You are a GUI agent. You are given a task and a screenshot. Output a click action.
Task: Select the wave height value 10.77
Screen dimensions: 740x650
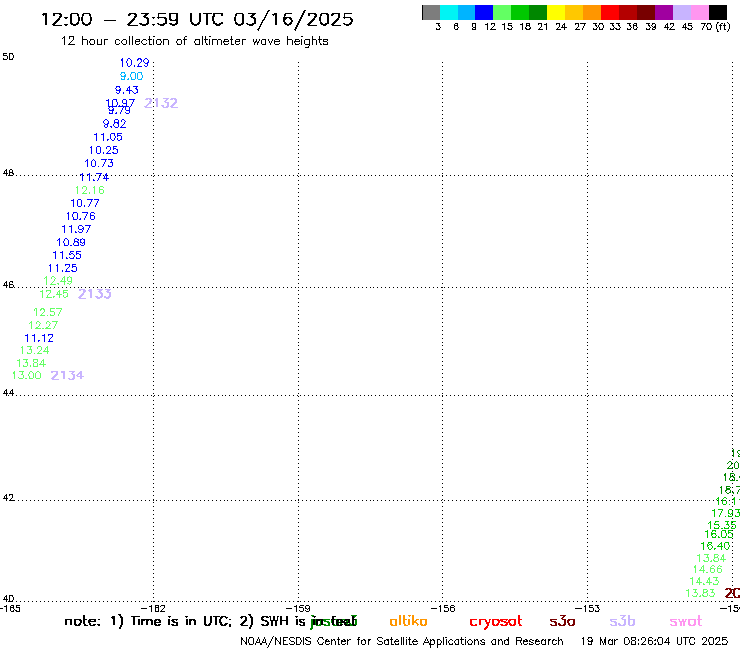coord(85,203)
